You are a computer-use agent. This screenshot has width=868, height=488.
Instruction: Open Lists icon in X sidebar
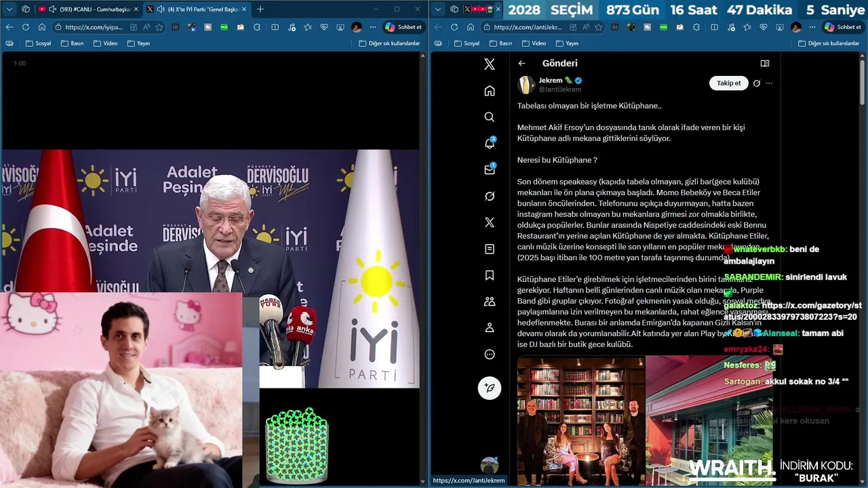(490, 249)
